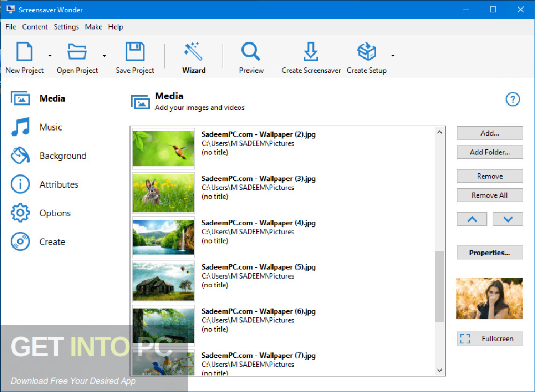Click the New Project toolbar icon
The image size is (535, 392).
pos(25,51)
